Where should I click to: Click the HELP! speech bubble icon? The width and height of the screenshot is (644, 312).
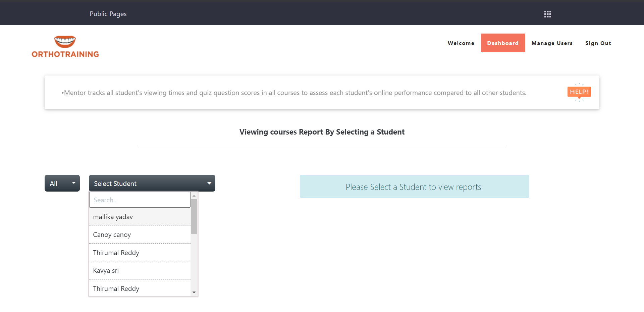point(579,92)
